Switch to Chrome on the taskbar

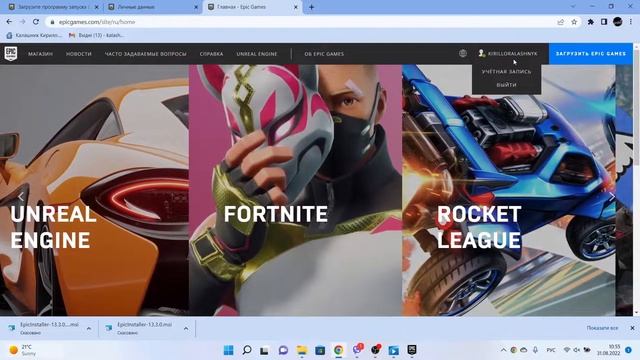pos(338,350)
